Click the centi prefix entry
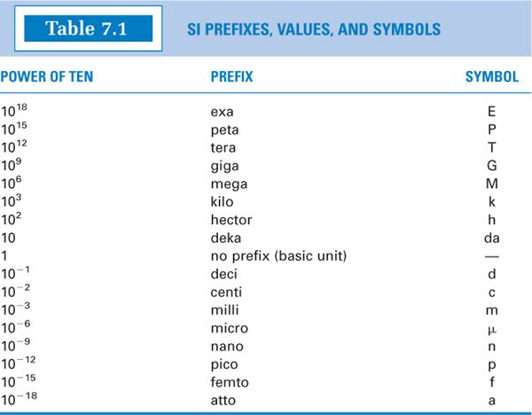This screenshot has width=532, height=415. tap(226, 292)
